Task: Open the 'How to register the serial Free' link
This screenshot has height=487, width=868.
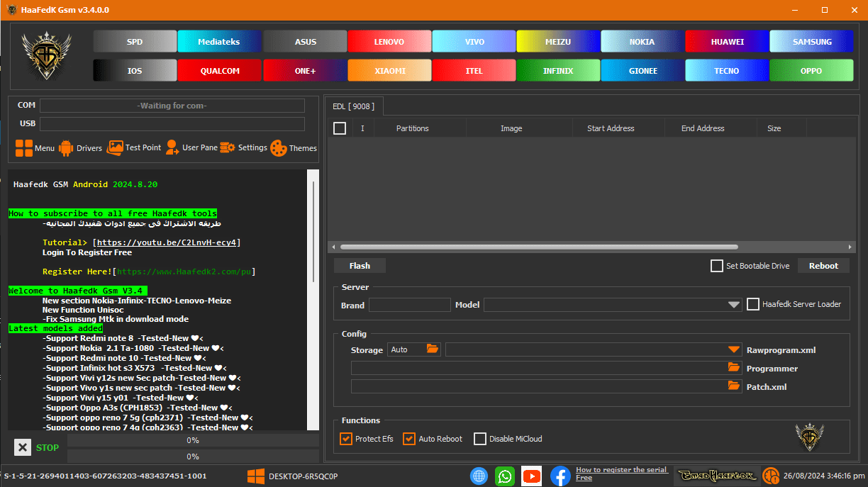Action: (x=622, y=473)
